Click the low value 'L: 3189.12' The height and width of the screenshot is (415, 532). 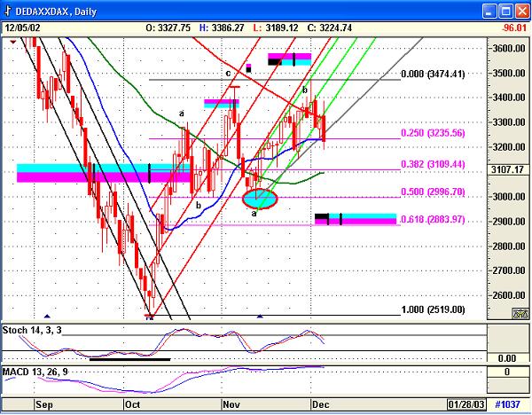(x=276, y=27)
